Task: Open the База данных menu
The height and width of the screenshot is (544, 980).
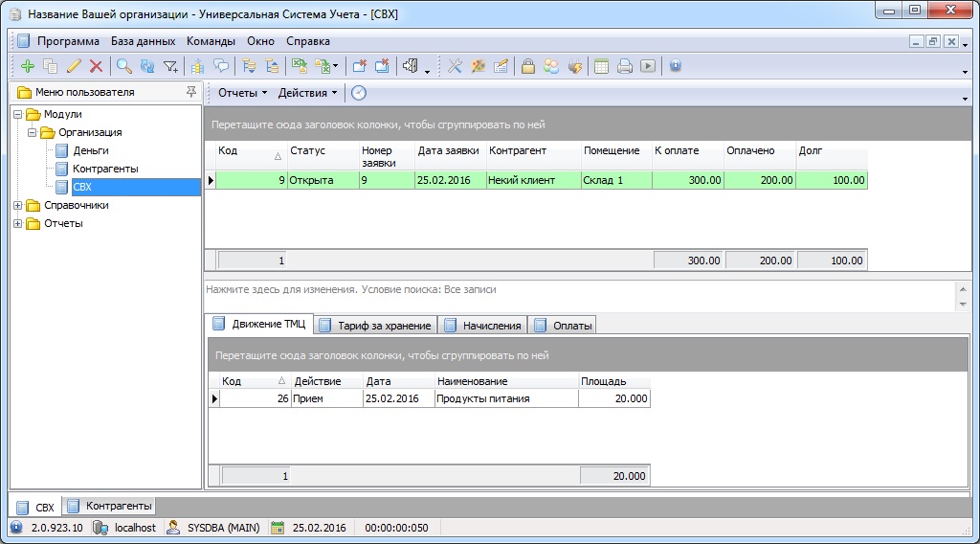Action: coord(144,41)
